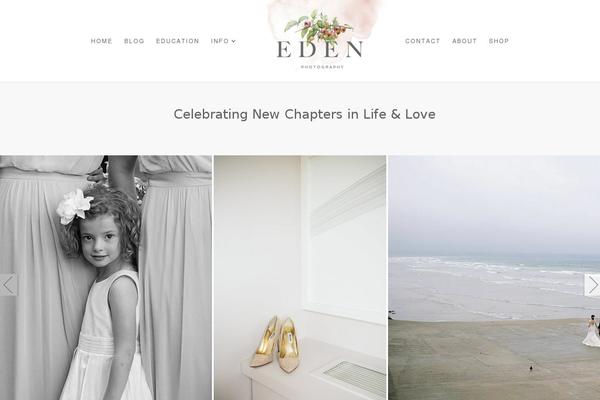Open the About page link
This screenshot has height=400, width=600.
pos(464,41)
